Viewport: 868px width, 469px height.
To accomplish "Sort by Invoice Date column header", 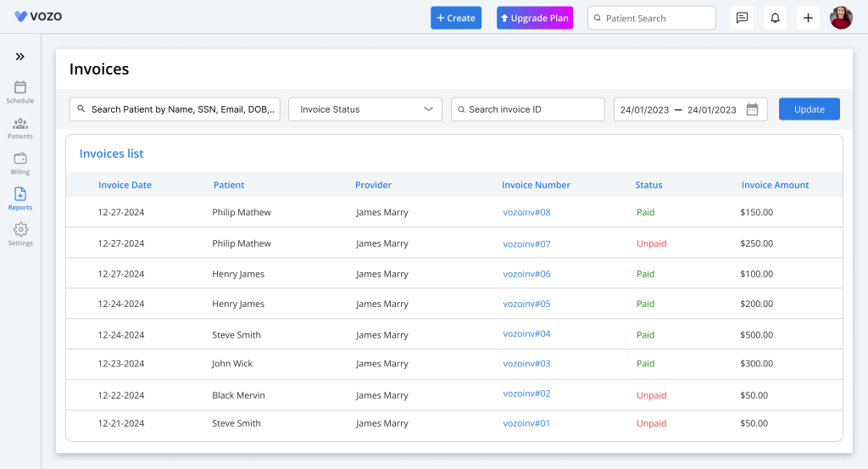I will [125, 185].
